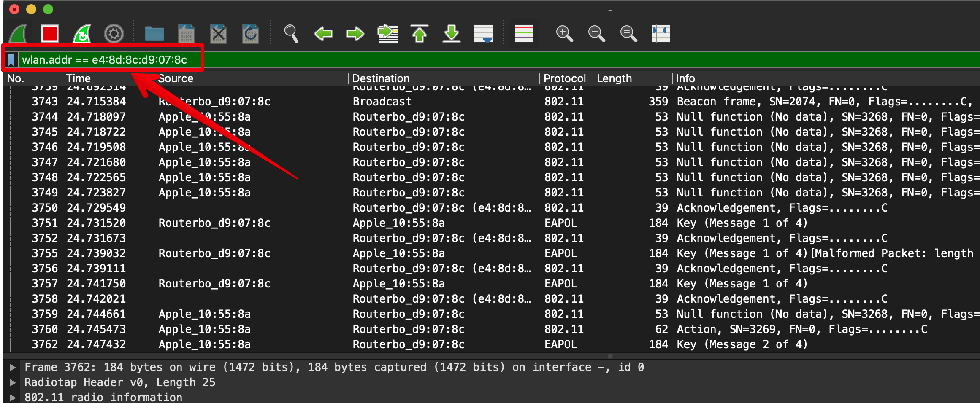Open display filter bookmarks
The height and width of the screenshot is (403, 980).
pyautogui.click(x=11, y=60)
